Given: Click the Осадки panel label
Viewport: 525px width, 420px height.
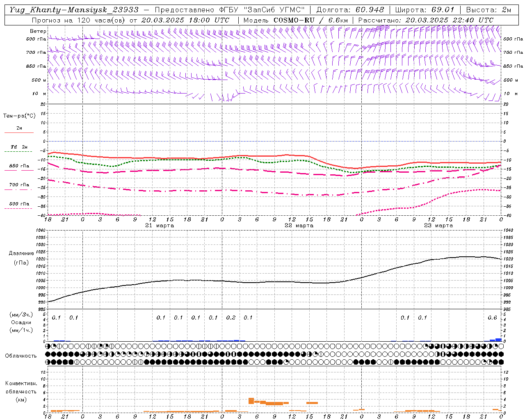Looking at the screenshot, I should (x=21, y=322).
